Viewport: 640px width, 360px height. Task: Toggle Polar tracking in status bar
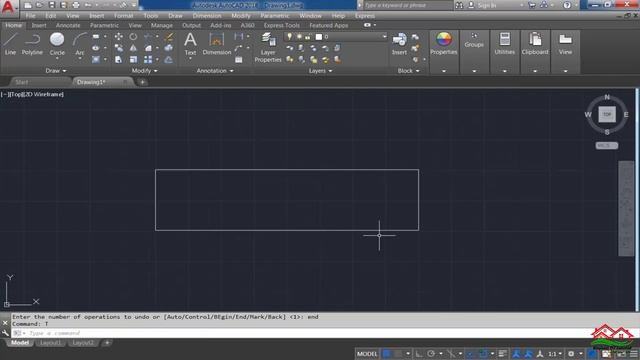[431, 353]
